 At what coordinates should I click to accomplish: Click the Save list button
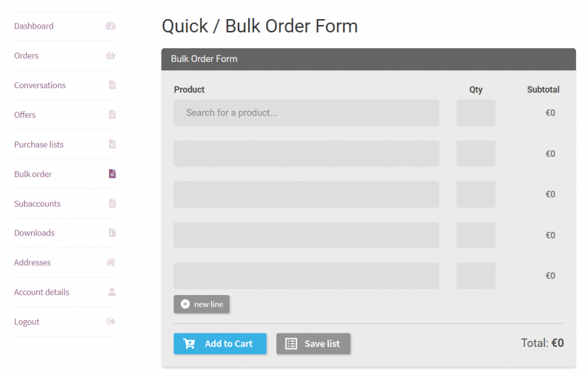[x=314, y=343]
